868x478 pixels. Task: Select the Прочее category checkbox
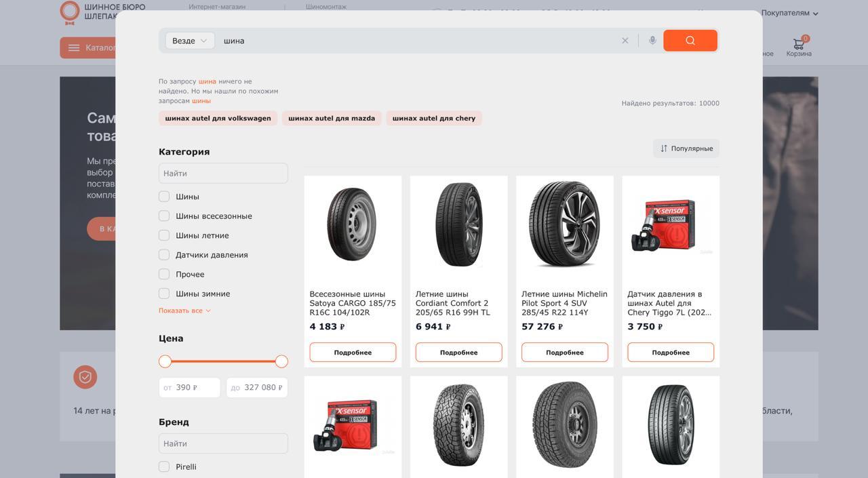pos(164,274)
